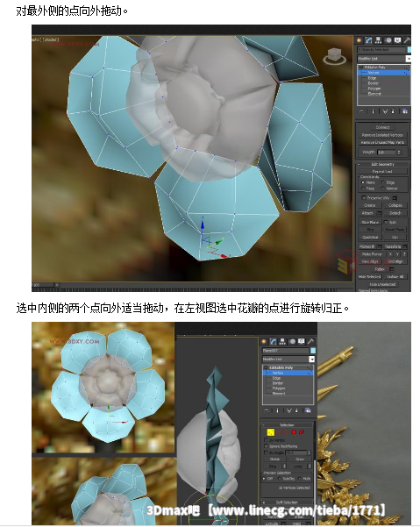Click the ViewCube in the petal viewport

[x=334, y=56]
